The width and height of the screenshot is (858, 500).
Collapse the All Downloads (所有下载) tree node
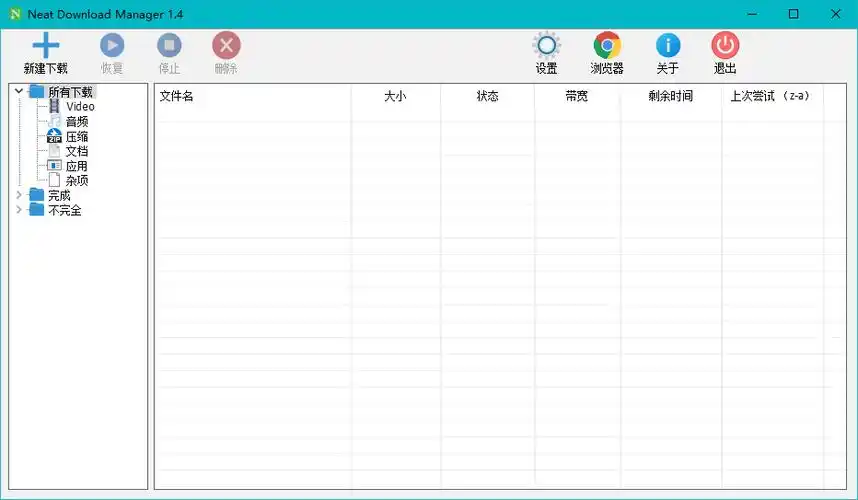(x=19, y=91)
